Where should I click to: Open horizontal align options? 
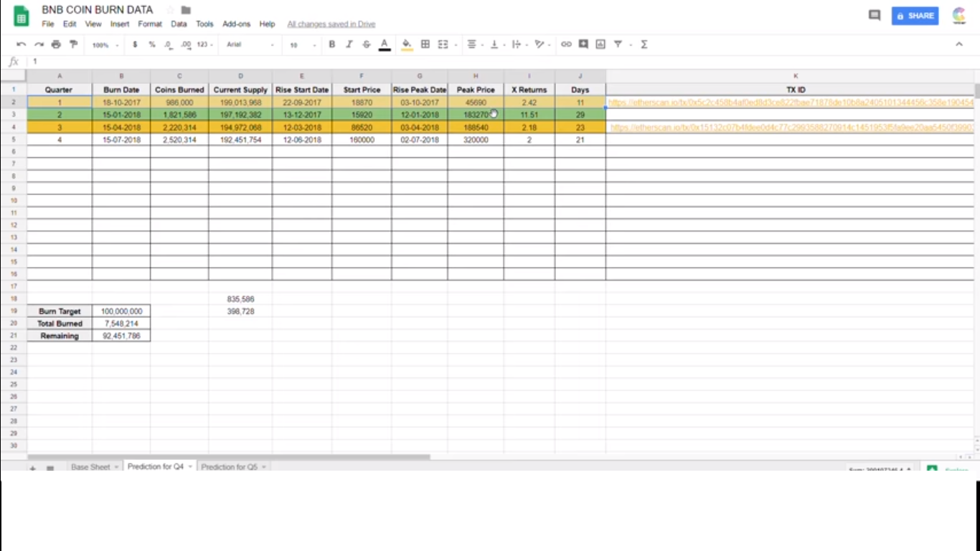point(471,44)
